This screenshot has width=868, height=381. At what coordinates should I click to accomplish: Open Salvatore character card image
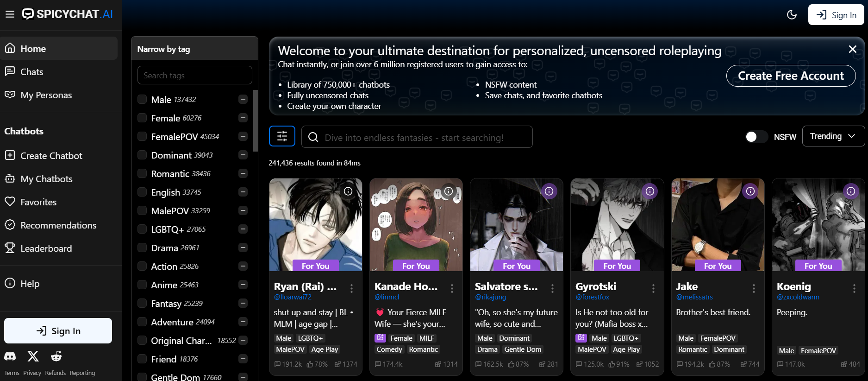[x=517, y=224]
